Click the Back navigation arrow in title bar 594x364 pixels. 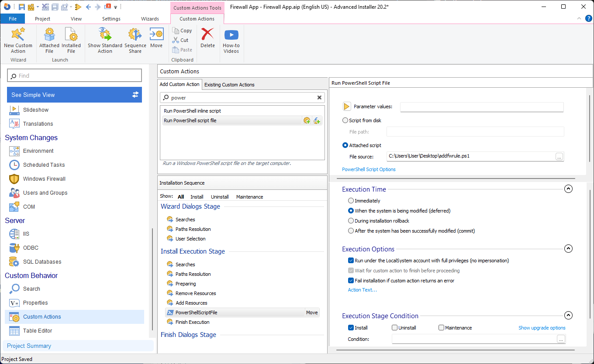[x=88, y=7]
